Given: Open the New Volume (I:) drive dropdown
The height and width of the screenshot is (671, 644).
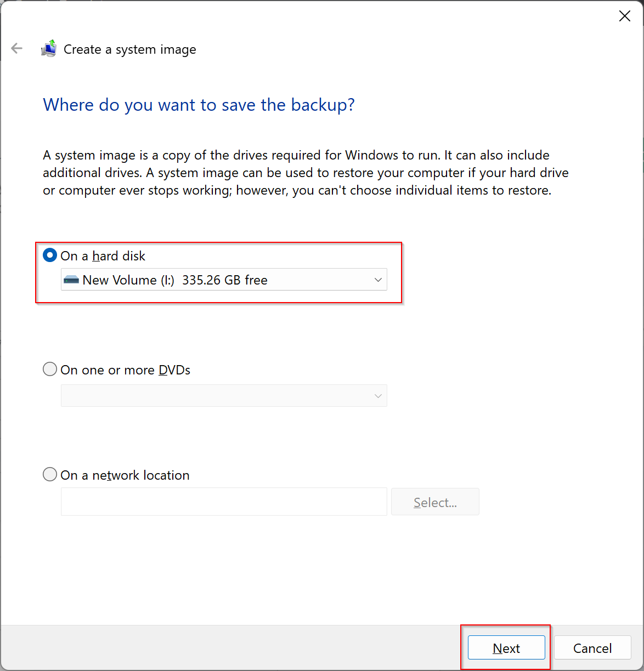Looking at the screenshot, I should (x=224, y=280).
